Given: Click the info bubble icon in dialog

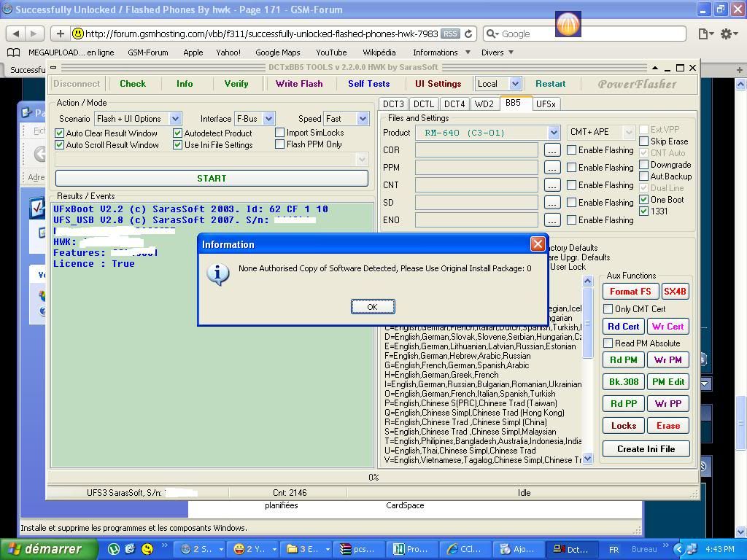Looking at the screenshot, I should click(x=217, y=274).
